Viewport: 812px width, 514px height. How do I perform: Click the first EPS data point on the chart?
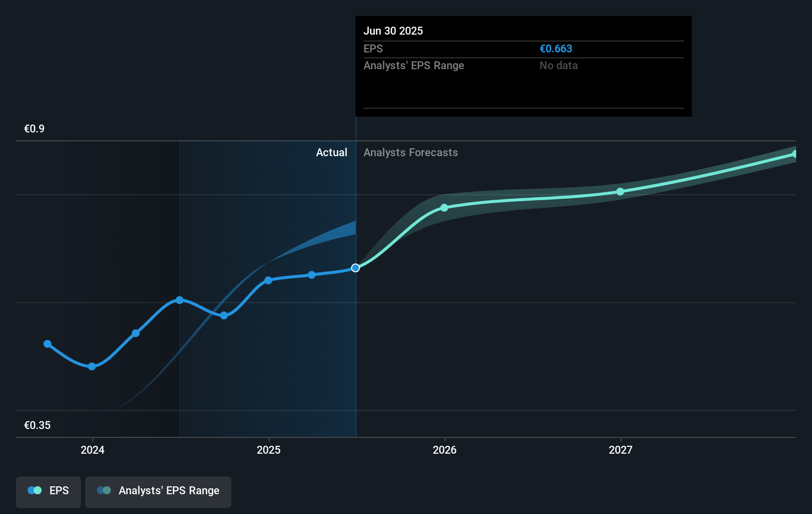pos(47,343)
